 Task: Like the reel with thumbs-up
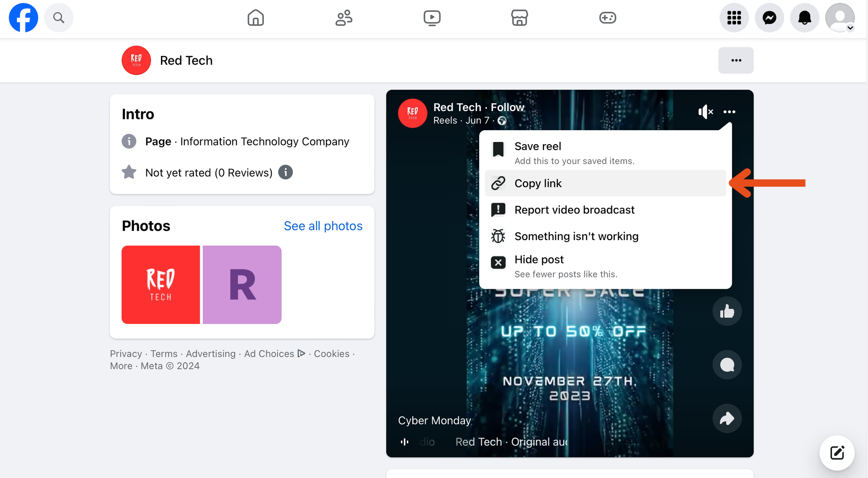pyautogui.click(x=727, y=311)
